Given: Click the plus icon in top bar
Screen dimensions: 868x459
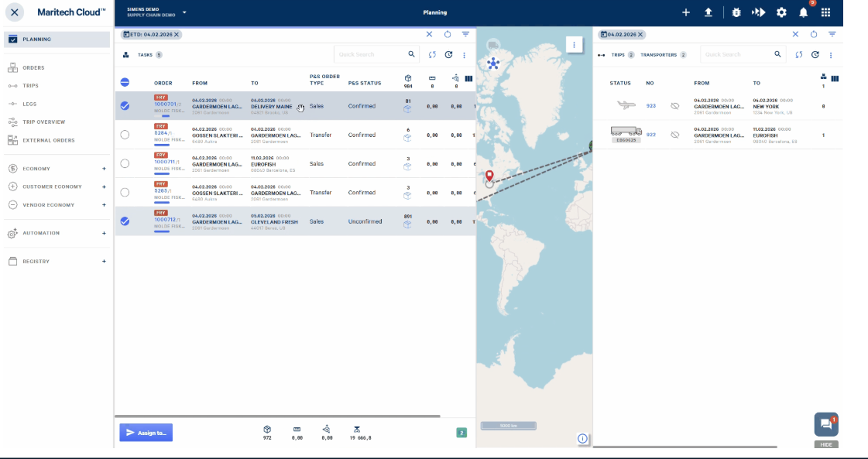Looking at the screenshot, I should [x=686, y=12].
